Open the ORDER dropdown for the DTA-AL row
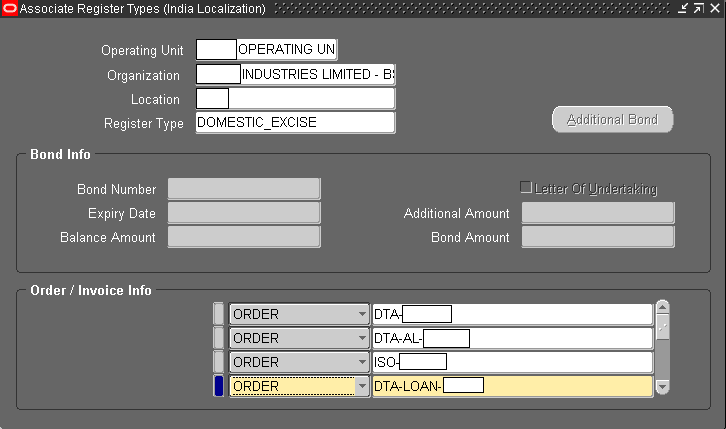 click(x=362, y=338)
